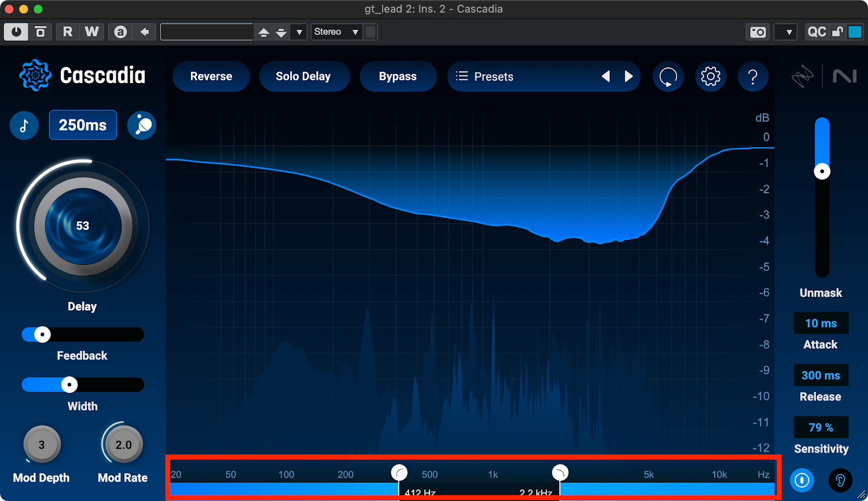Click the 10 ms Attack value
The width and height of the screenshot is (868, 501).
pyautogui.click(x=821, y=324)
